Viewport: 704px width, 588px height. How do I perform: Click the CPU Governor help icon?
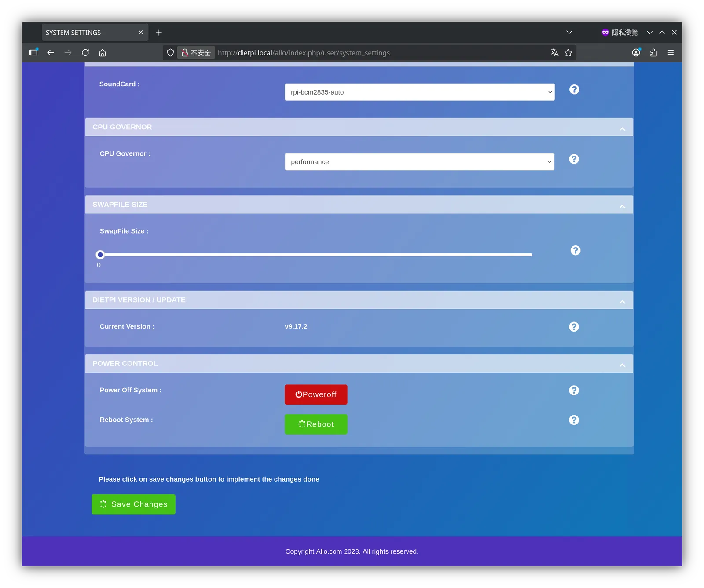(574, 159)
